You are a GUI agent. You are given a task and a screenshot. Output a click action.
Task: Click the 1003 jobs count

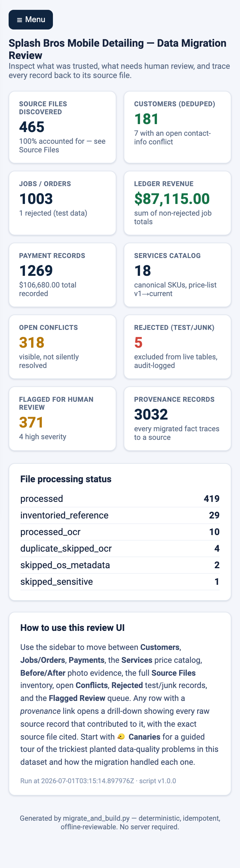36,199
